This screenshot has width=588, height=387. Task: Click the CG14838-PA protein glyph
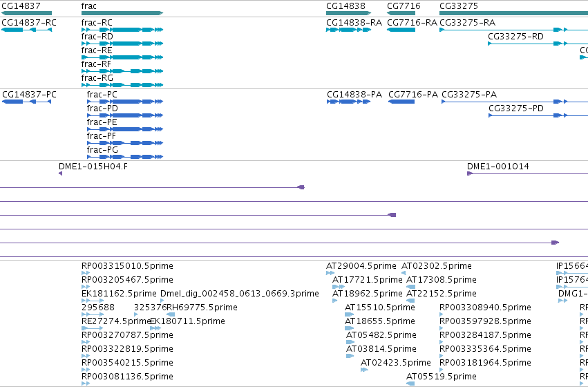[x=348, y=102]
